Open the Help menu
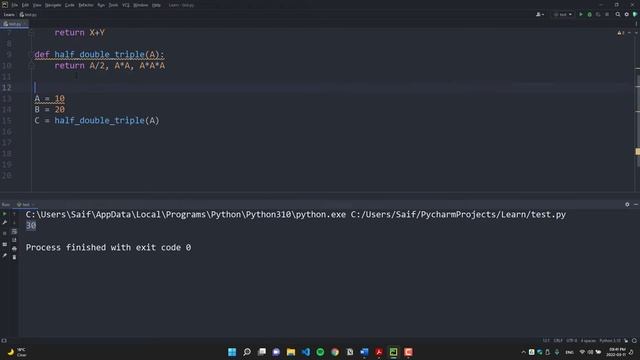The image size is (640, 360). click(x=156, y=5)
